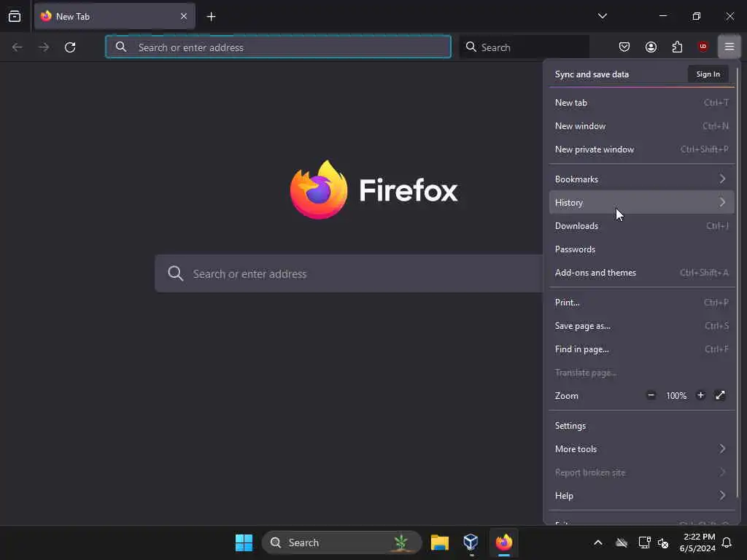Screen dimensions: 747x560
Task: Enter full screen via zoom row icon
Action: (720, 395)
